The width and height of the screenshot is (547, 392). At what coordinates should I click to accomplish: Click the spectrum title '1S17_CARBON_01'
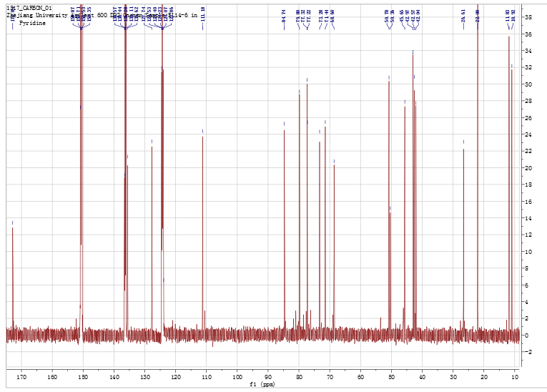[x=29, y=8]
